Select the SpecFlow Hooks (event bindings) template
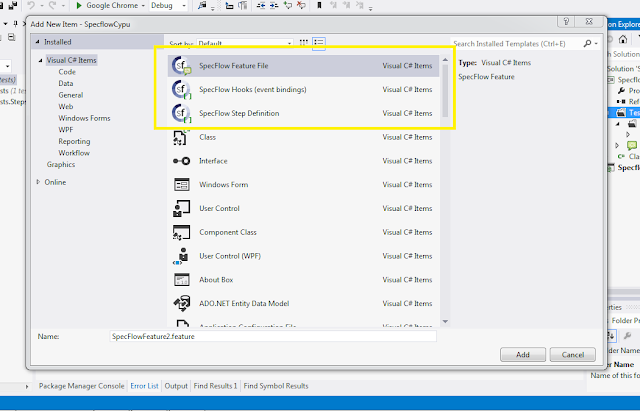 [x=303, y=89]
